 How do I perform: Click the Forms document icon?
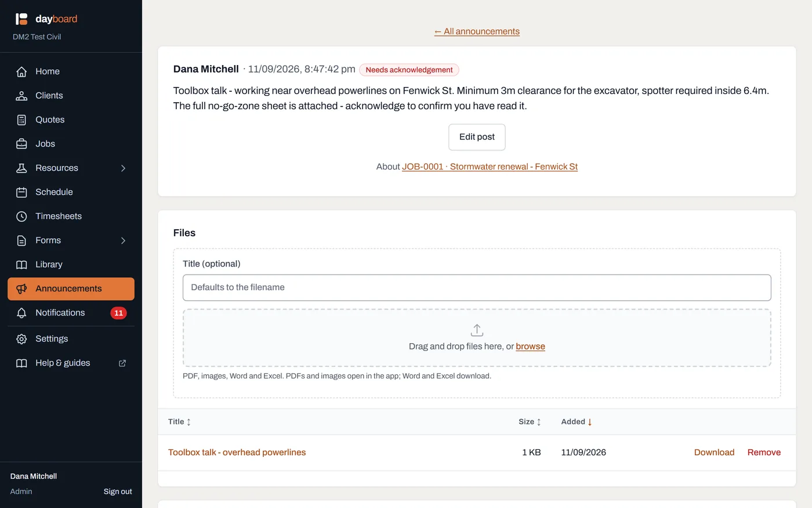pos(21,240)
